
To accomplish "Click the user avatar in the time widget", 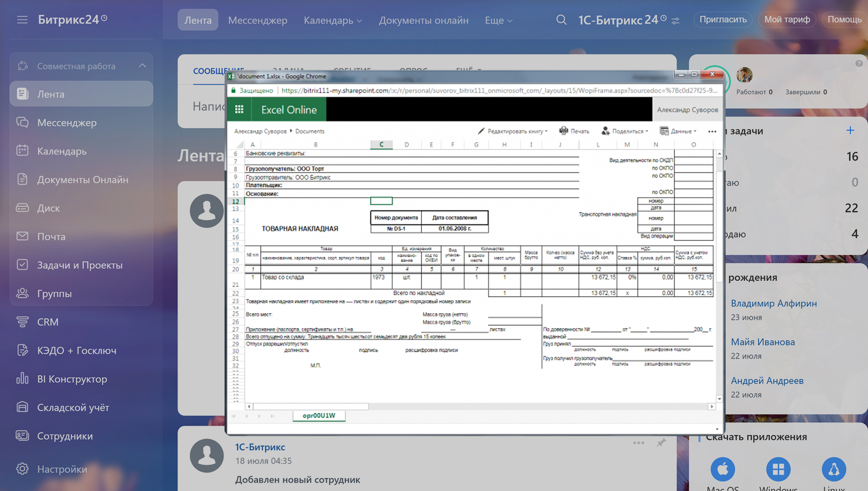I will coord(744,75).
